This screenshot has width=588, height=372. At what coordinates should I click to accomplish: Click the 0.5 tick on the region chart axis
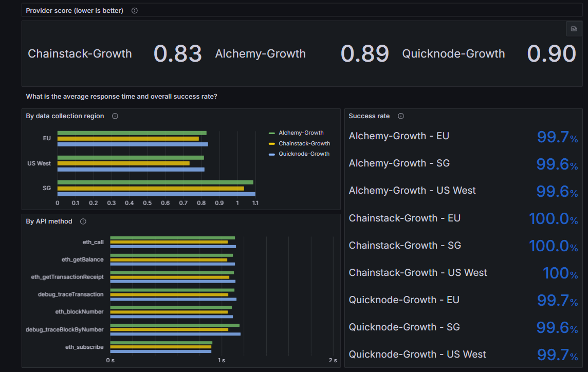pyautogui.click(x=148, y=203)
